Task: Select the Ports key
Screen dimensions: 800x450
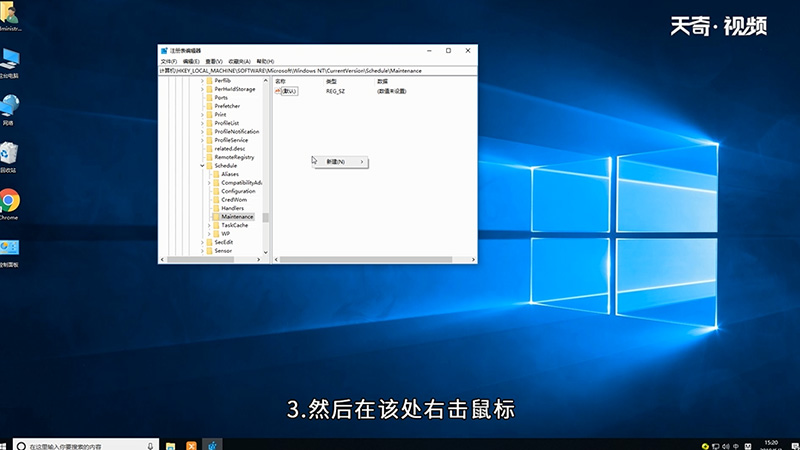Action: (x=221, y=97)
